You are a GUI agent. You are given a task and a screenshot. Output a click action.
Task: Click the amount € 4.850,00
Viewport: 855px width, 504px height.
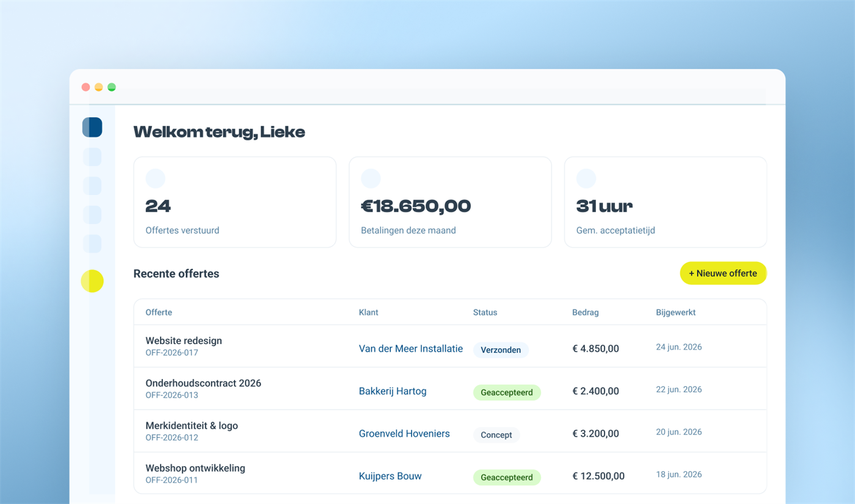tap(595, 349)
